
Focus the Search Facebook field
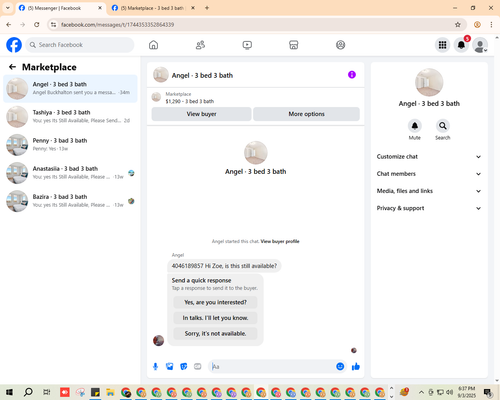80,45
